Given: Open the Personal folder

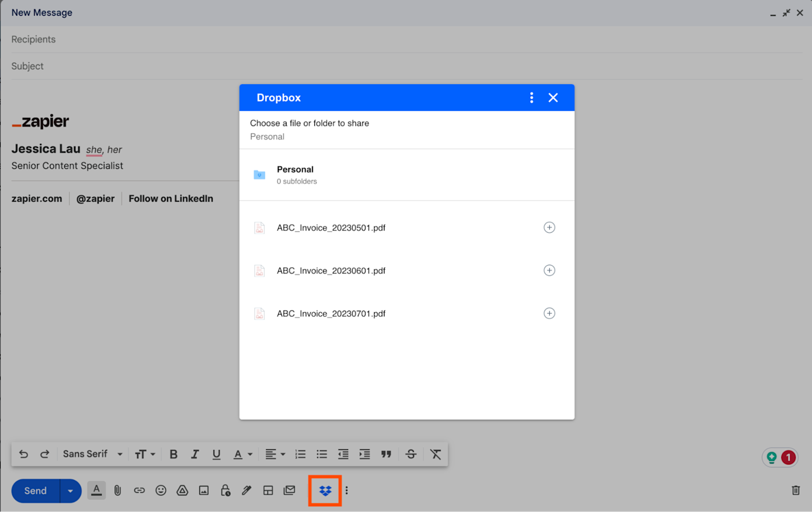Looking at the screenshot, I should [407, 175].
